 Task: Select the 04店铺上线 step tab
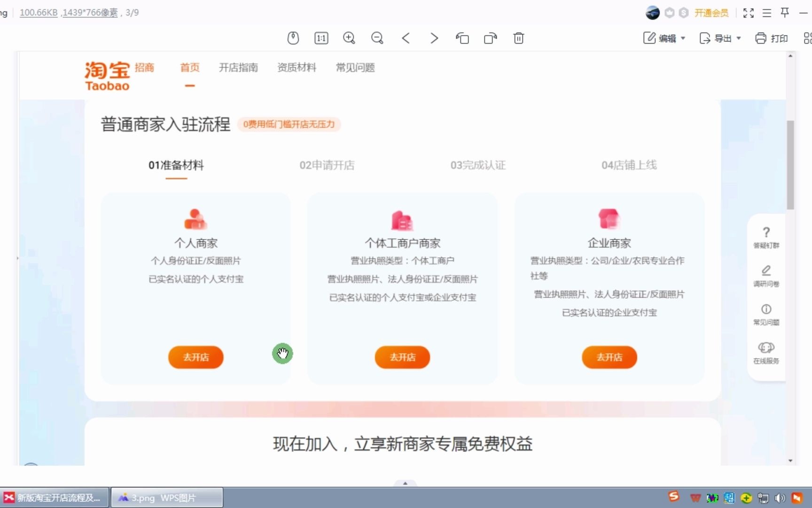coord(629,165)
